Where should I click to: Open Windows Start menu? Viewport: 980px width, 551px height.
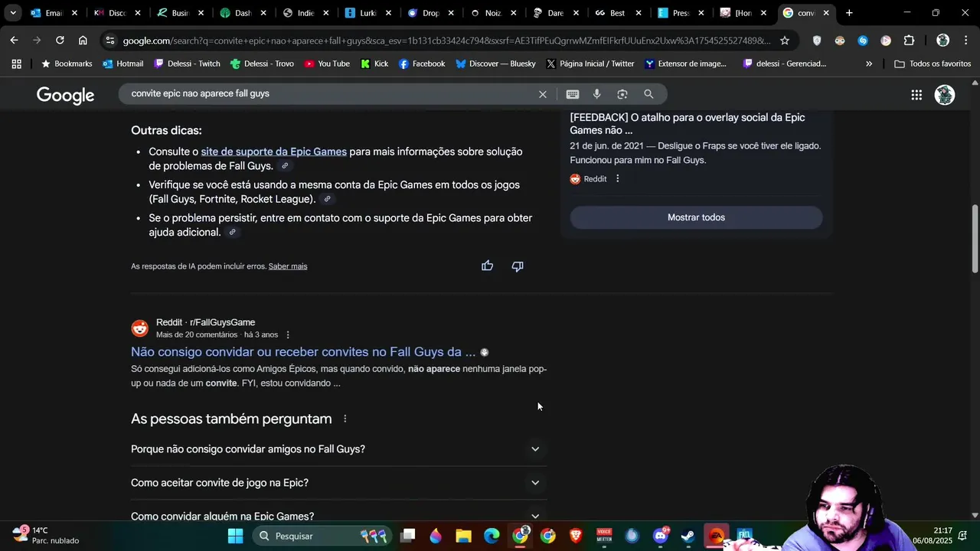click(235, 536)
